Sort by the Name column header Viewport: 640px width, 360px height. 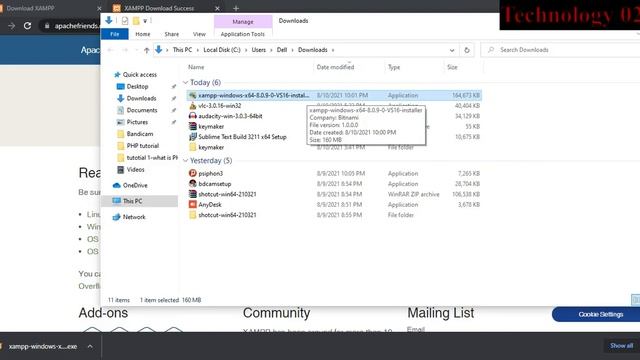[x=196, y=67]
